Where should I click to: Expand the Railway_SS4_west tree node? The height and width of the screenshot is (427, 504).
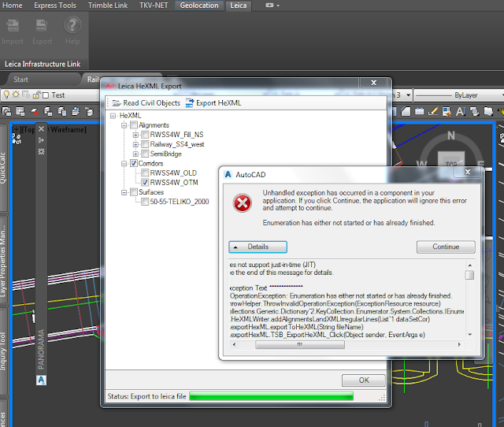point(135,145)
